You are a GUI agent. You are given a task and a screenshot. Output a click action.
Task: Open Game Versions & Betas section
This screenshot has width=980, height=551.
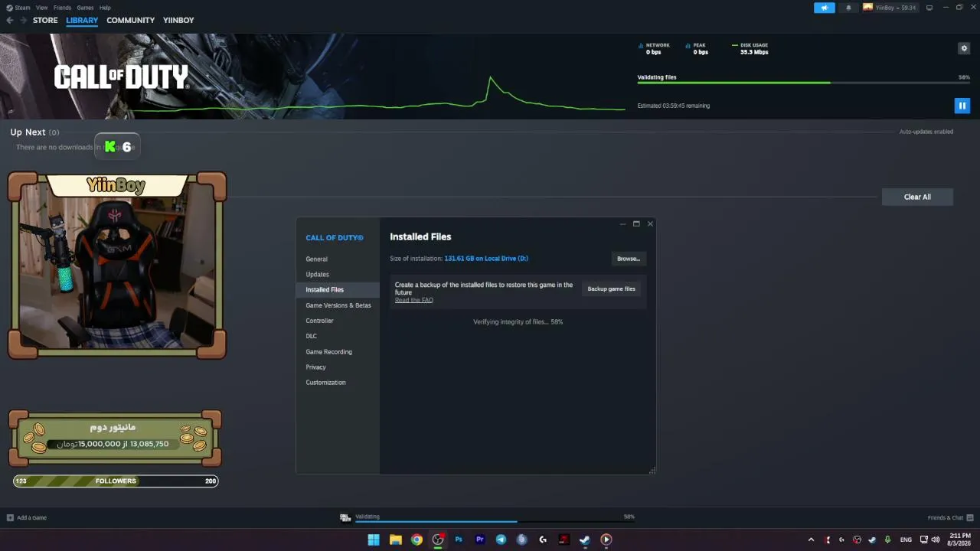[x=338, y=305]
